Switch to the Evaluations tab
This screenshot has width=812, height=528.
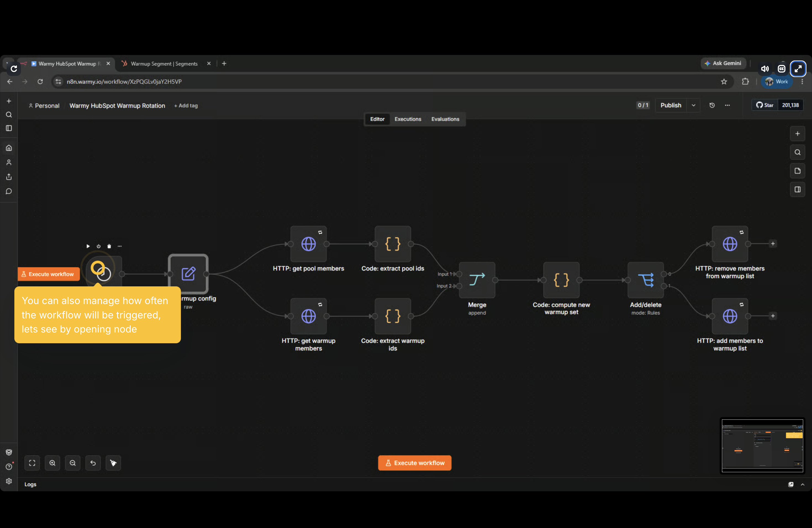(445, 119)
